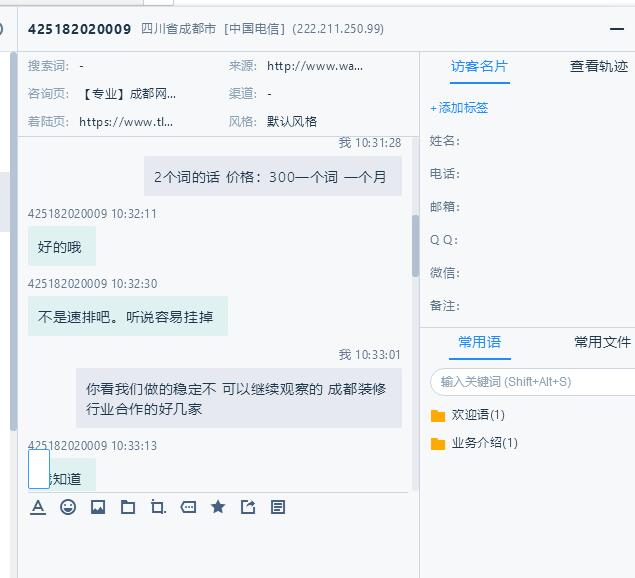Viewport: 635px width, 578px height.
Task: Click the send file folder icon
Action: tap(128, 507)
